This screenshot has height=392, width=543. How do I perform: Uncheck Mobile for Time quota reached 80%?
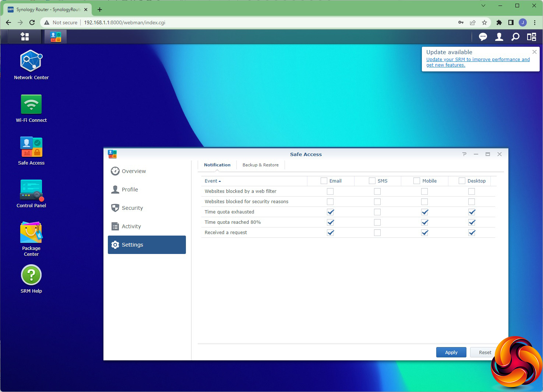click(x=424, y=222)
